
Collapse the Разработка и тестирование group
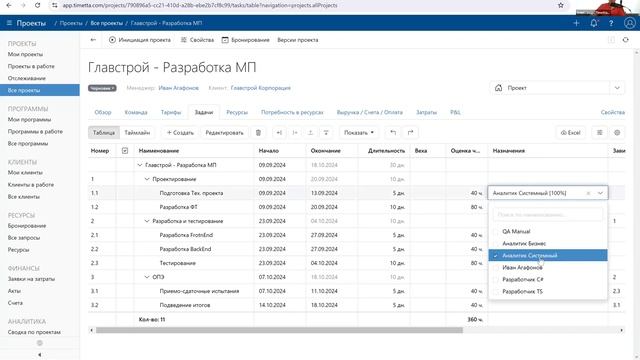tap(147, 221)
